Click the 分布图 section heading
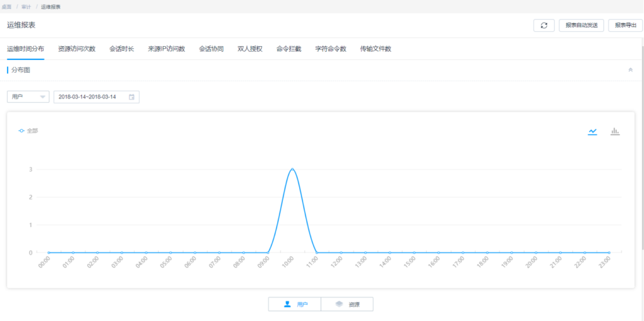 click(x=21, y=70)
